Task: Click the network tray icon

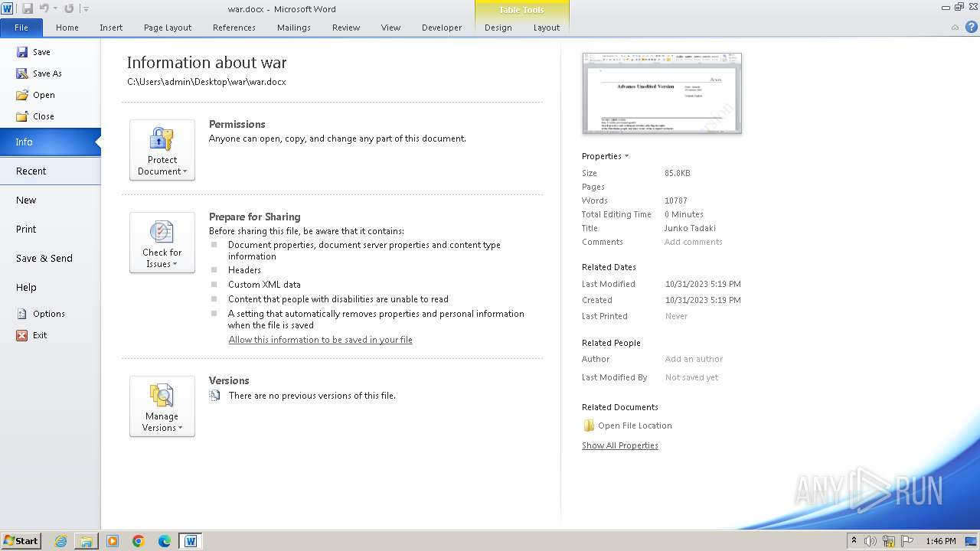Action: point(889,541)
